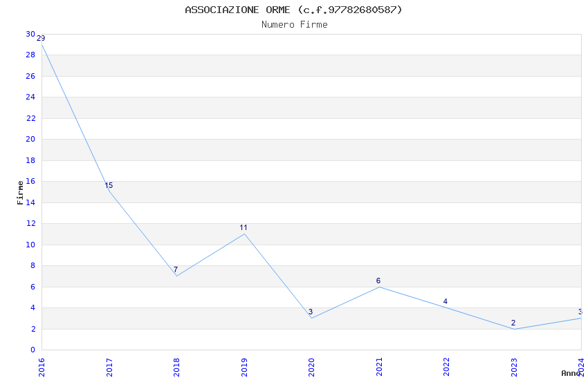Click the x-axis year label 2017

(109, 368)
